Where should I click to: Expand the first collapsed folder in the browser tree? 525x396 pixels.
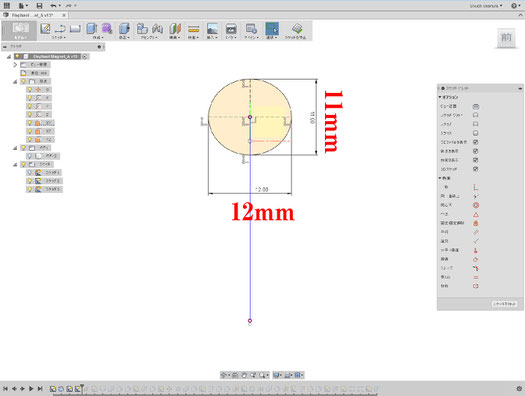[15, 65]
